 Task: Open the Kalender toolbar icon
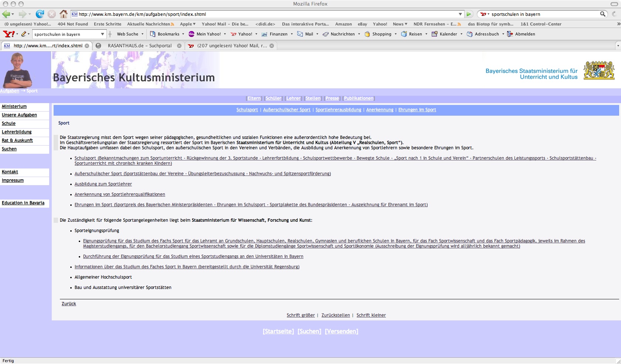coord(435,34)
